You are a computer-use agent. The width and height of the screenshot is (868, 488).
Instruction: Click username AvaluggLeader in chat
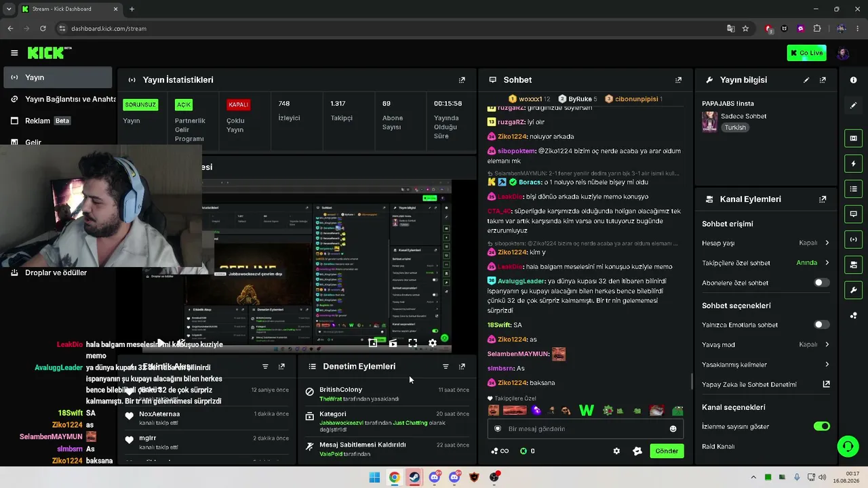(521, 281)
